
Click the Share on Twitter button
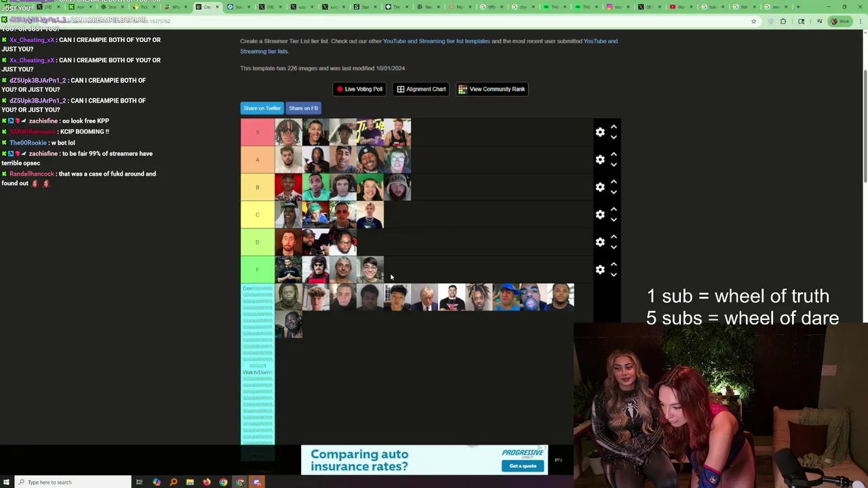point(262,108)
